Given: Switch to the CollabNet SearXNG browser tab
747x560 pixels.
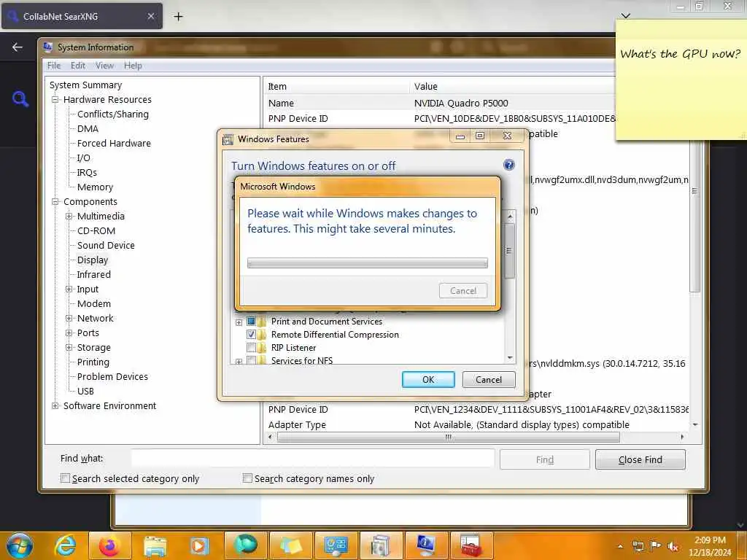Looking at the screenshot, I should click(82, 16).
